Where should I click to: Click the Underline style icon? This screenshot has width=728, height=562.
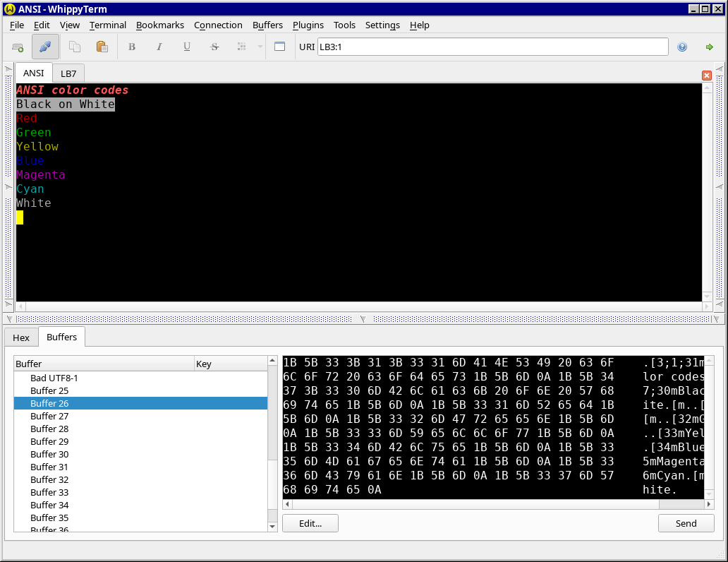(187, 47)
